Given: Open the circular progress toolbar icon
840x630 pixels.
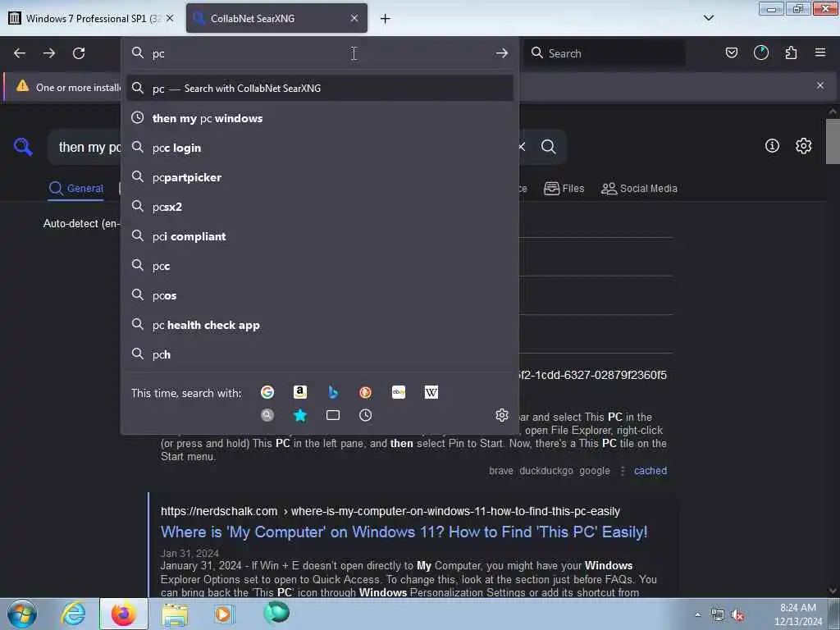Looking at the screenshot, I should click(761, 52).
